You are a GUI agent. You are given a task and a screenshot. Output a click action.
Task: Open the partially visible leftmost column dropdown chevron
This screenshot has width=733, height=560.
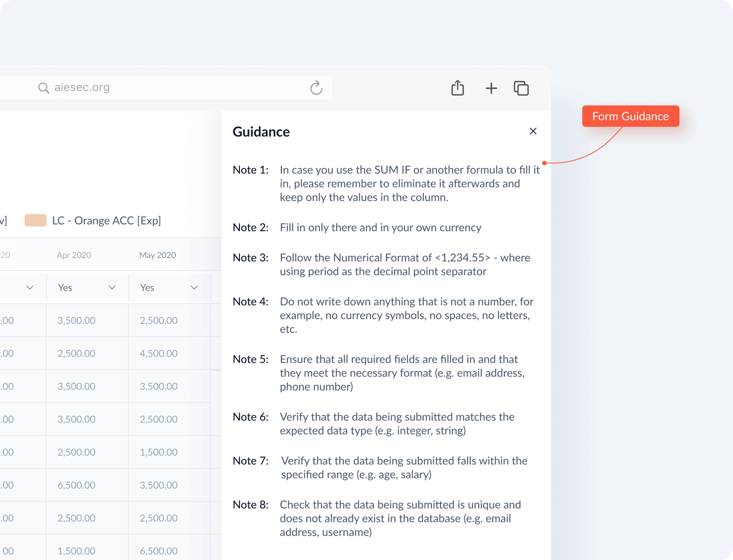pos(30,288)
